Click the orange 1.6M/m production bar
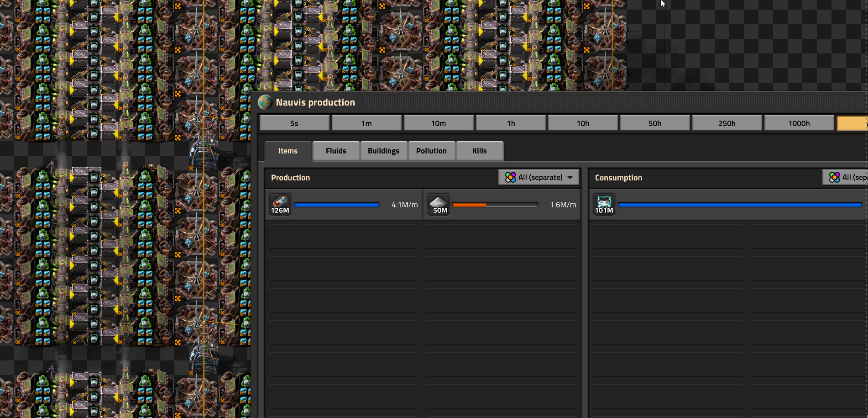This screenshot has height=418, width=868. (495, 205)
